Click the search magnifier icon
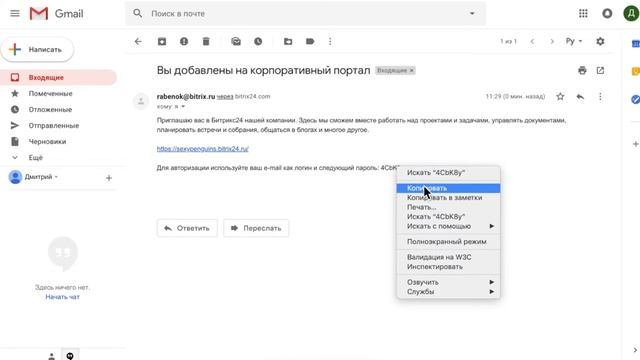Viewport: 640px width, 360px height. pyautogui.click(x=138, y=13)
